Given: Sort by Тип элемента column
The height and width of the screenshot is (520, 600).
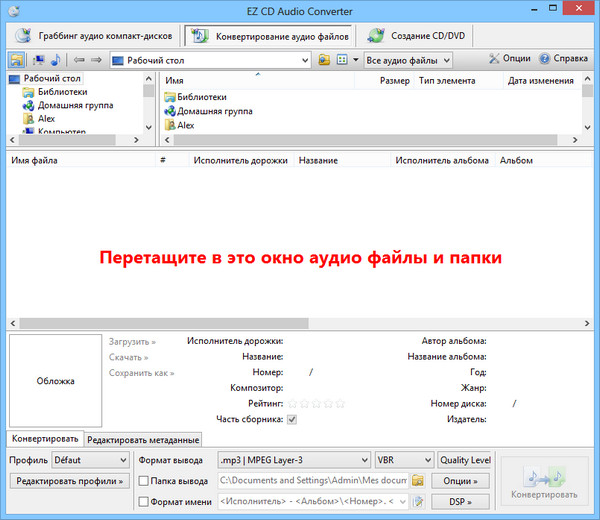Looking at the screenshot, I should pyautogui.click(x=458, y=81).
